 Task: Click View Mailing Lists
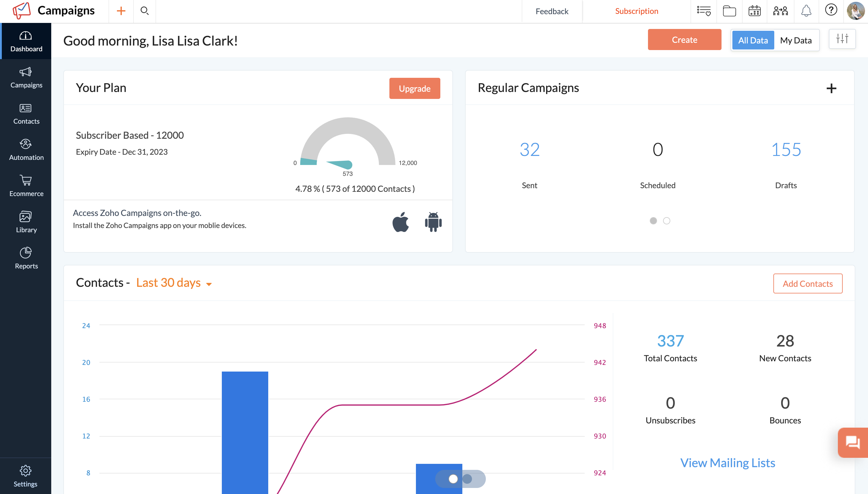[728, 462]
